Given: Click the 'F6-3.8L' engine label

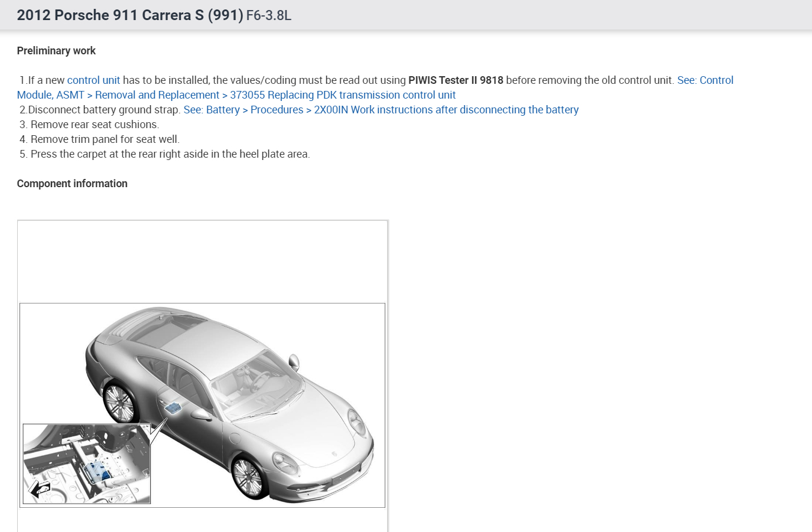Looking at the screenshot, I should 269,15.
